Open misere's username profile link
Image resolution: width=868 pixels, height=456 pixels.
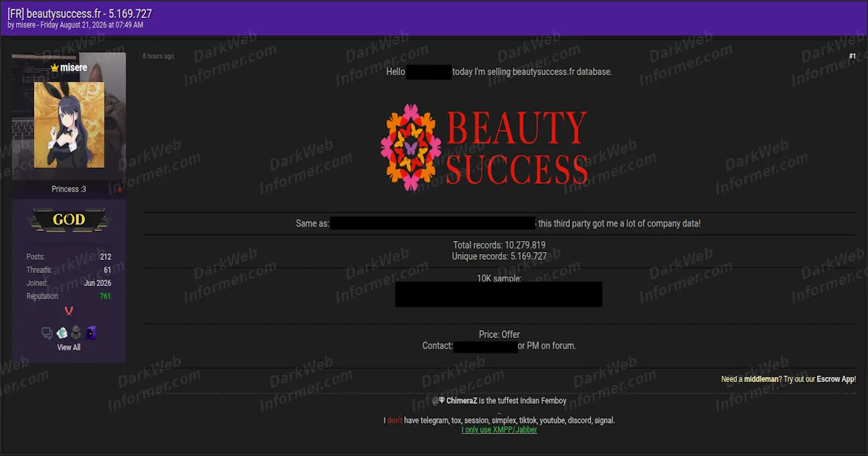73,67
